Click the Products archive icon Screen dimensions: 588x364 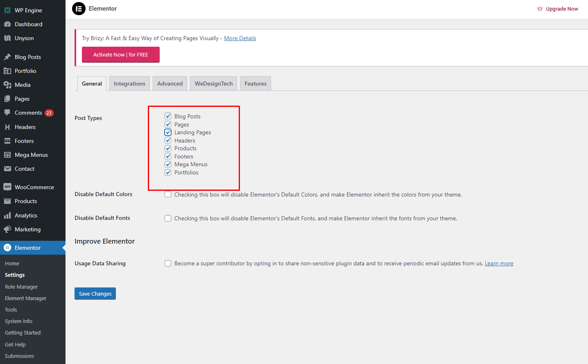pyautogui.click(x=7, y=201)
